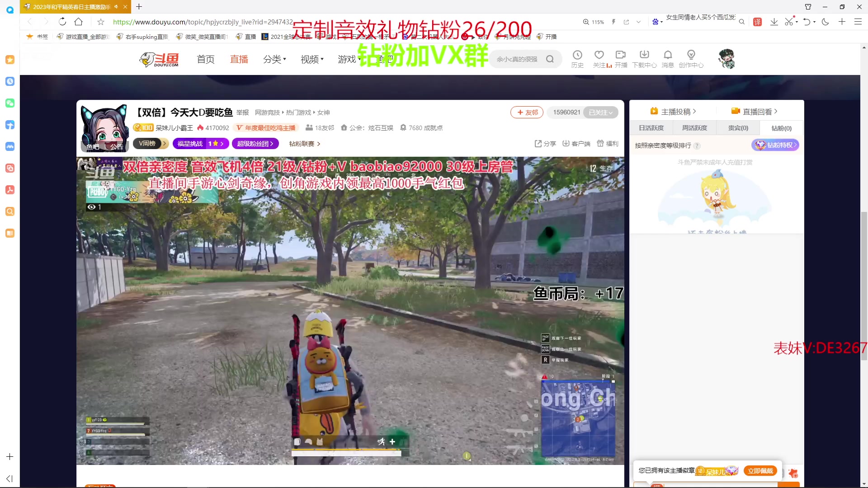
Task: Click the lightning speed-mode icon
Action: 613,22
